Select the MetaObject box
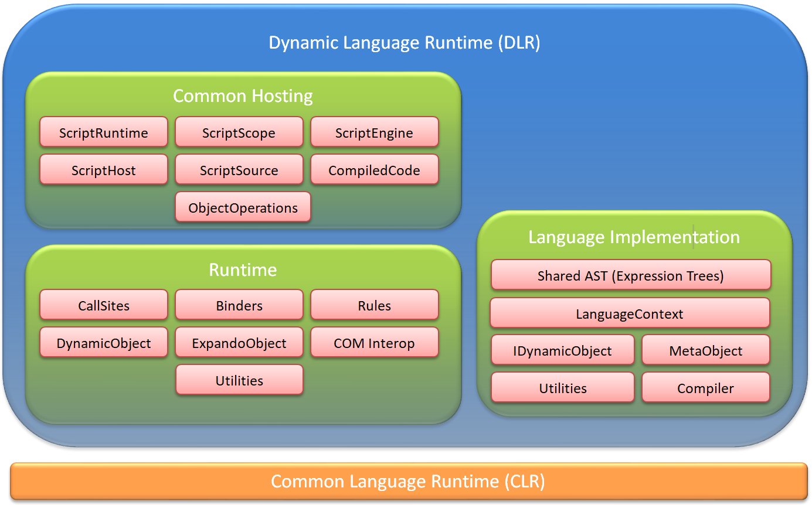The width and height of the screenshot is (812, 505). pos(706,350)
